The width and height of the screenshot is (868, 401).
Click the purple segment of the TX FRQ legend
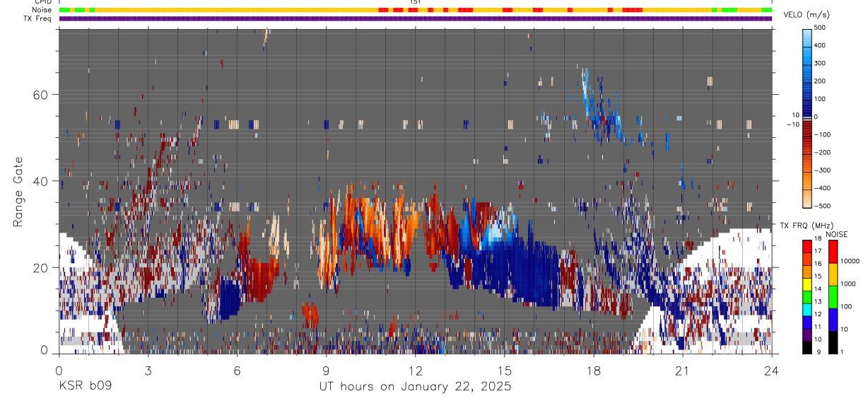tap(807, 335)
